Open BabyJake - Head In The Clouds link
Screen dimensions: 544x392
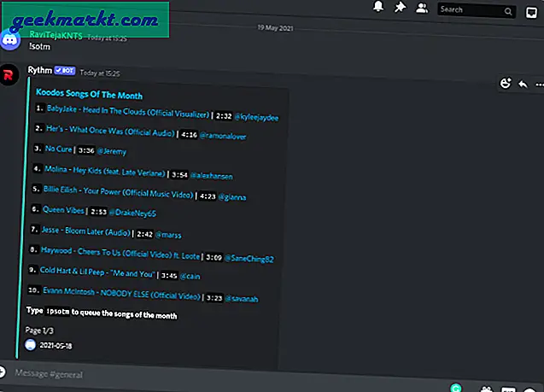coord(128,111)
